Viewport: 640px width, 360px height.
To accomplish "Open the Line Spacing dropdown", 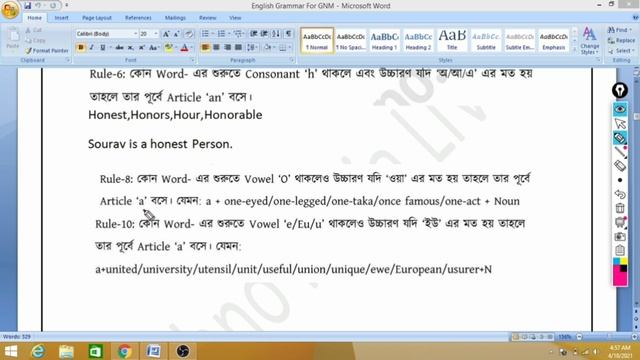I will click(252, 47).
